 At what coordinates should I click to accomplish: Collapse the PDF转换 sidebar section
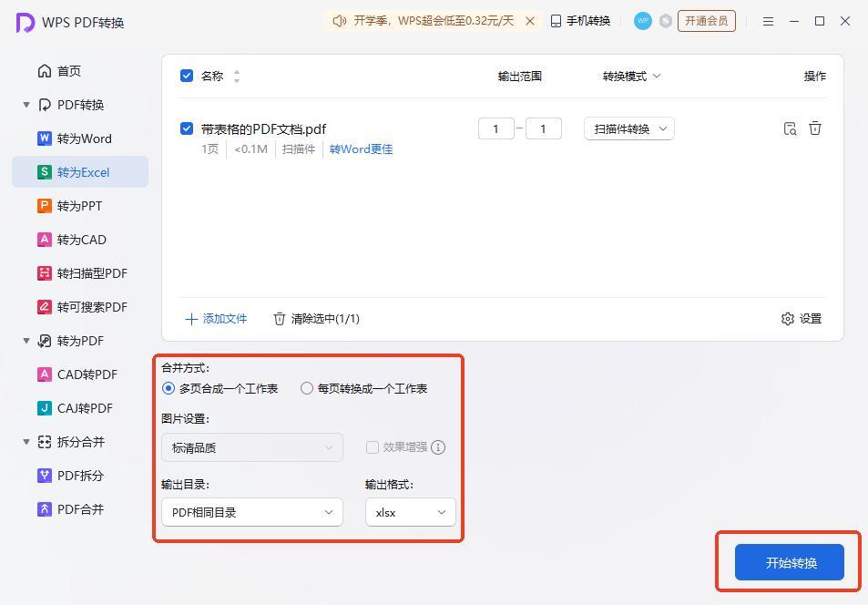click(x=26, y=105)
